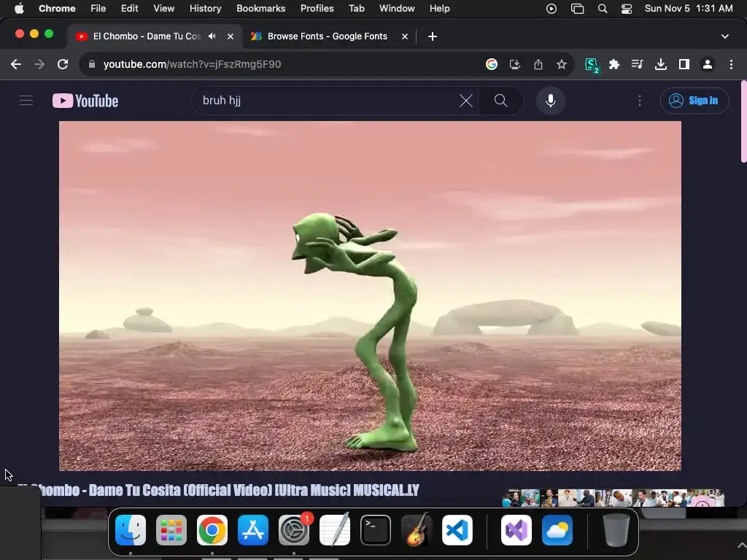
Task: Go to YouTube home via logo
Action: click(85, 101)
